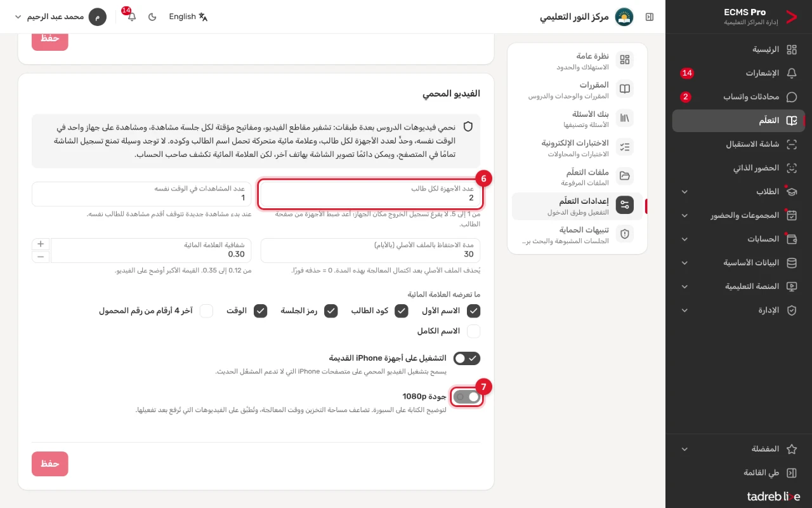This screenshot has height=508, width=812.
Task: Click the الحضور الذاتي icon in sidebar
Action: point(792,168)
